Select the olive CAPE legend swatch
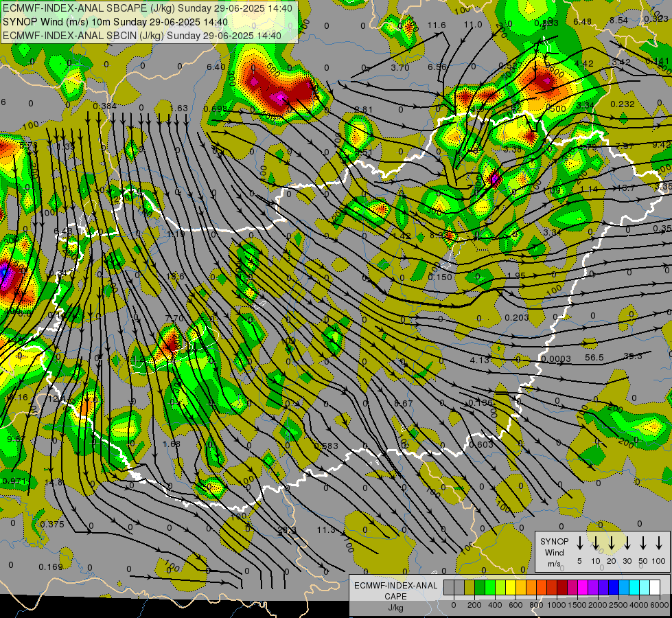Screen dimensions: 672x618 click(x=470, y=588)
